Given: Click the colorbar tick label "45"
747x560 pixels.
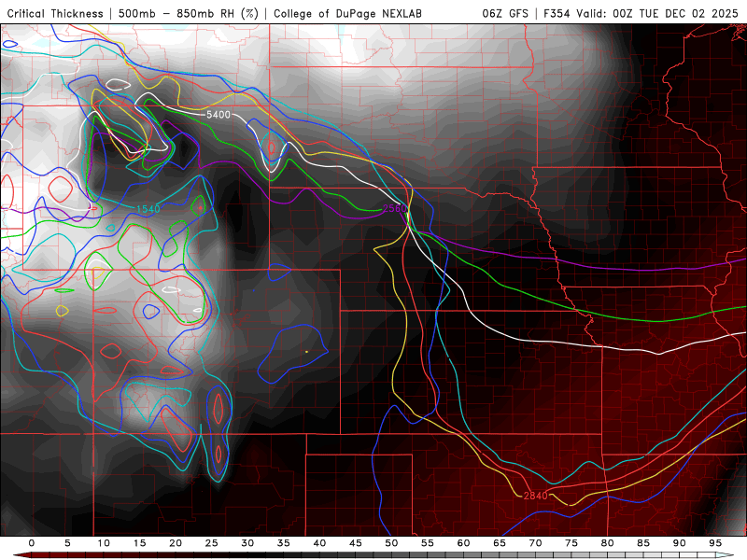Looking at the screenshot, I should [356, 543].
